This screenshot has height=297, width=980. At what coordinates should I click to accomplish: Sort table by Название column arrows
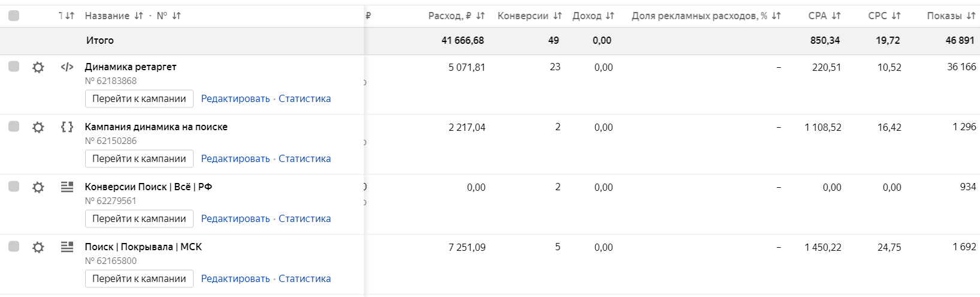point(139,16)
